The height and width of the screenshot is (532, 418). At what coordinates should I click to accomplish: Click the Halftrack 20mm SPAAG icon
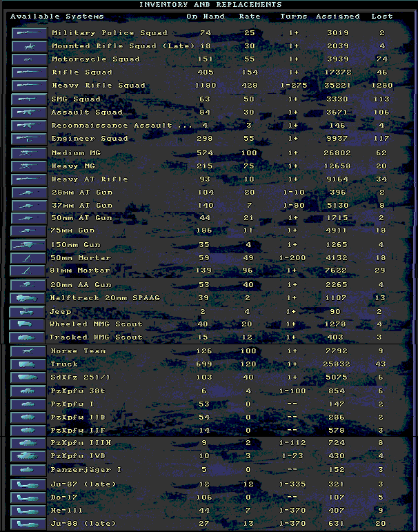pyautogui.click(x=28, y=298)
